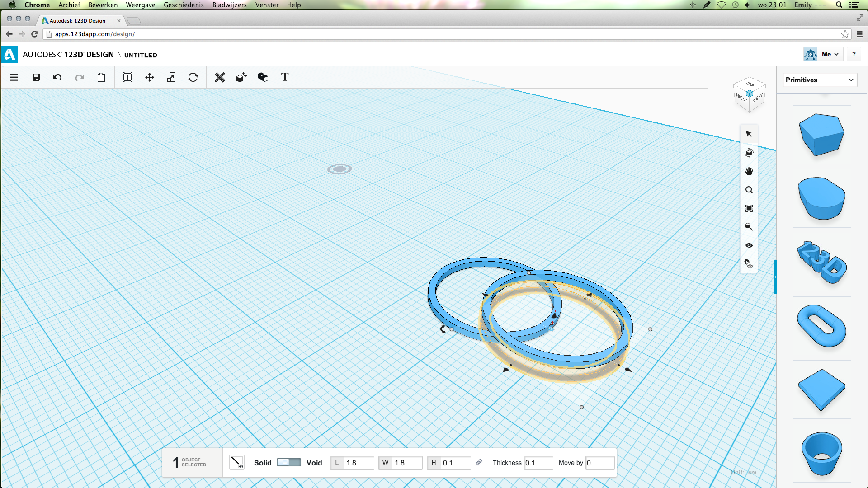Click the Zoom tool icon

click(749, 189)
